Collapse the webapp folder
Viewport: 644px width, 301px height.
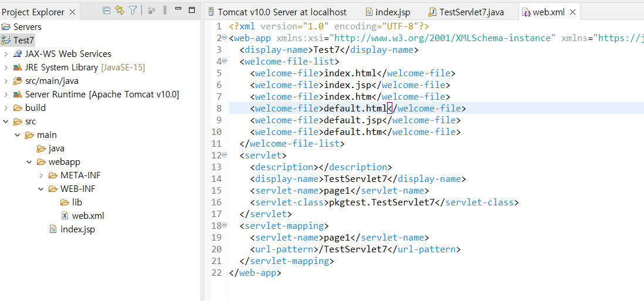click(x=29, y=162)
